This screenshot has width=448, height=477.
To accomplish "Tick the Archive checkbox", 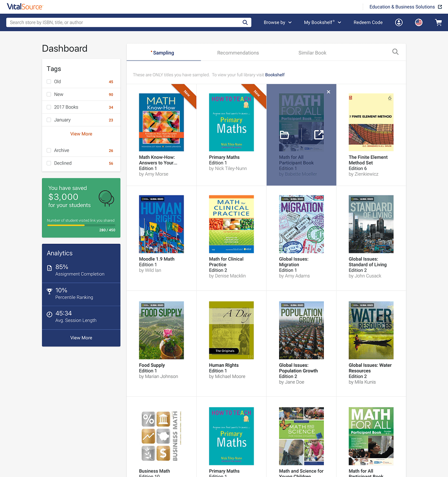I will point(49,151).
